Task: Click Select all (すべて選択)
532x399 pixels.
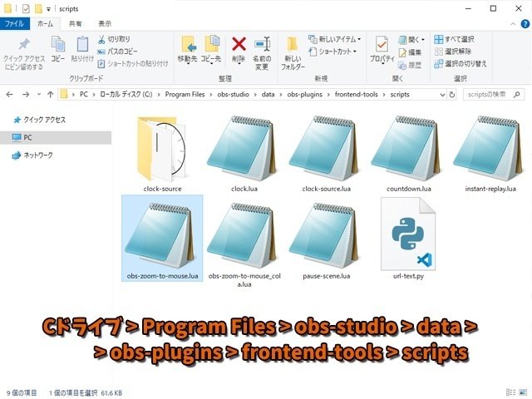Action: 454,39
